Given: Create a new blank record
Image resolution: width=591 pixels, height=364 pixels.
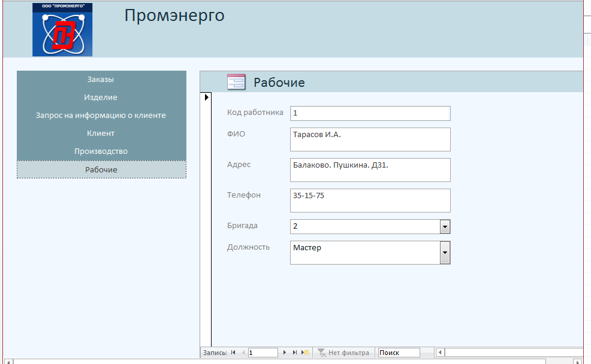Looking at the screenshot, I should click(x=305, y=353).
